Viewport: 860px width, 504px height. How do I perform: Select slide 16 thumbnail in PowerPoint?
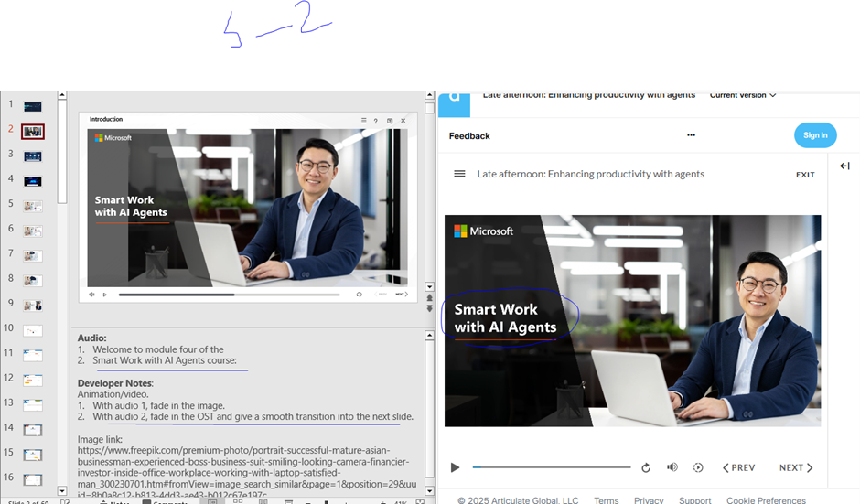point(33,480)
